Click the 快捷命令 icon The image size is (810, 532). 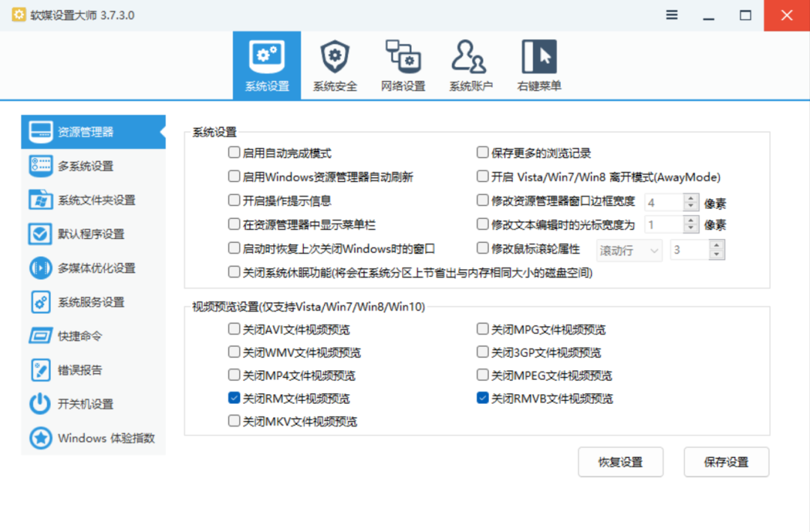[x=40, y=336]
